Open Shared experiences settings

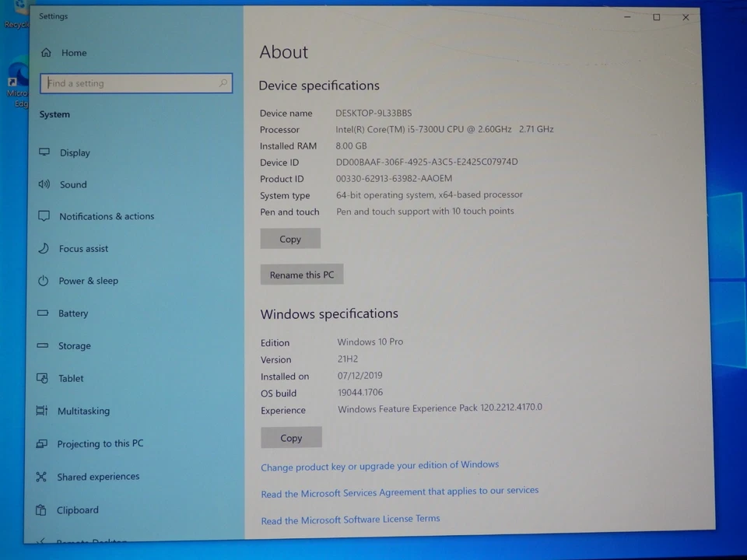point(98,476)
